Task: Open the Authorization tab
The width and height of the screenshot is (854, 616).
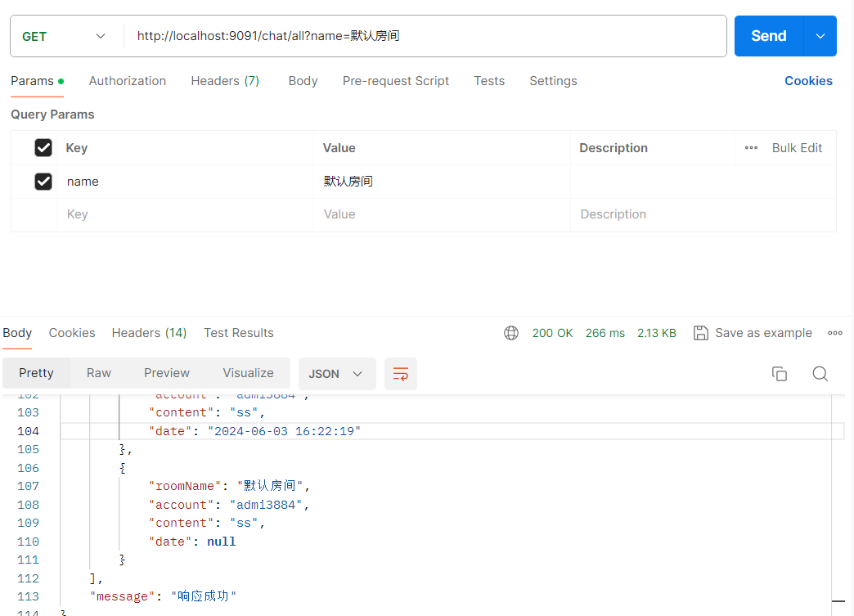Action: tap(128, 81)
